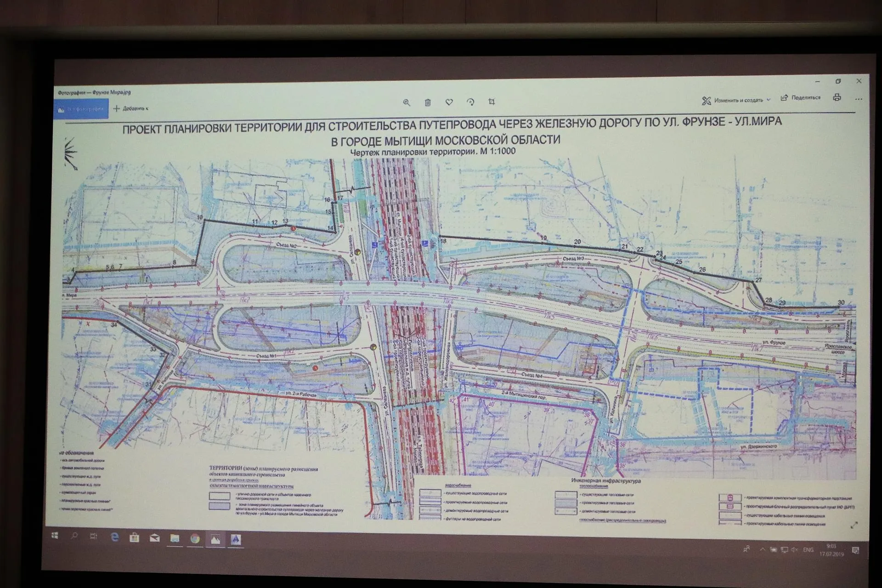Restore down the Photos window

point(838,81)
